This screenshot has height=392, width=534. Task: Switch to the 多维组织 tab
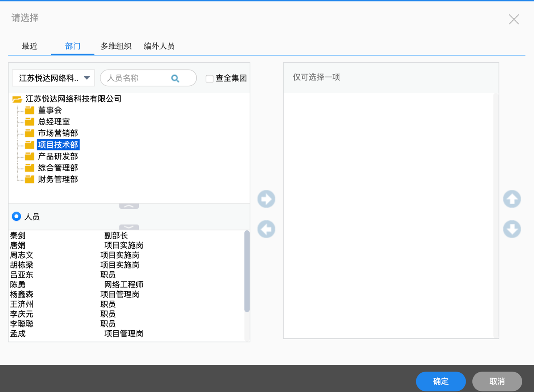pos(116,46)
